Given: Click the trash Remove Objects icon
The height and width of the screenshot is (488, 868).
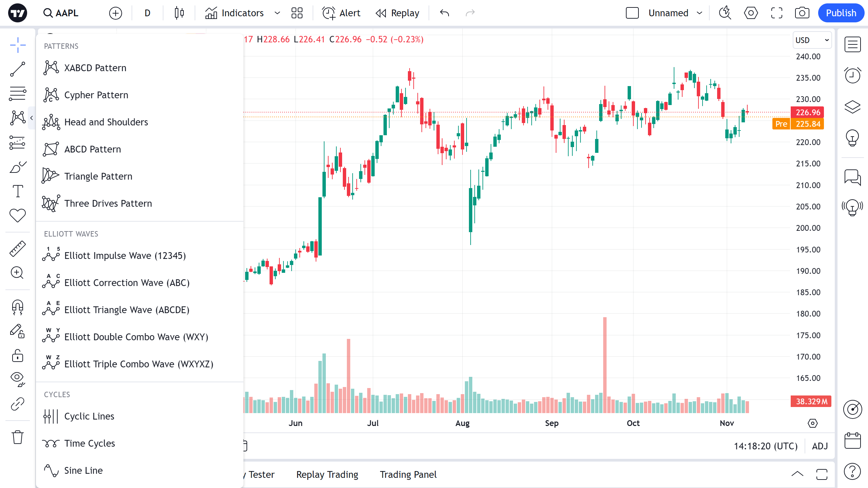Looking at the screenshot, I should tap(17, 437).
